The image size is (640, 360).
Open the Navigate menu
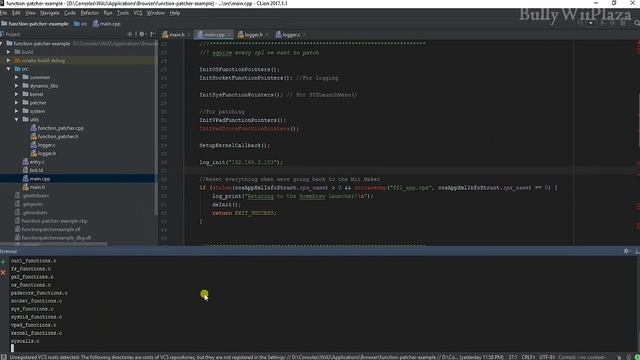pyautogui.click(x=50, y=13)
